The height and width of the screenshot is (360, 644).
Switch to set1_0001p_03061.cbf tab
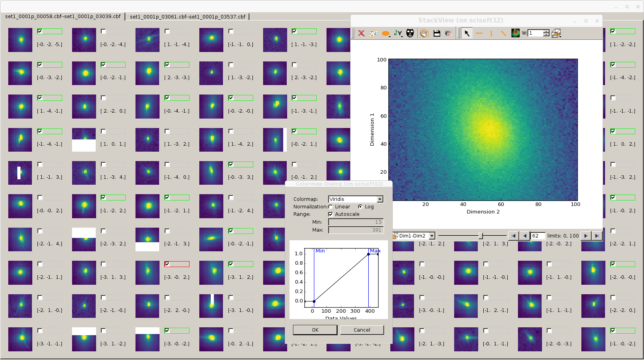coord(187,17)
